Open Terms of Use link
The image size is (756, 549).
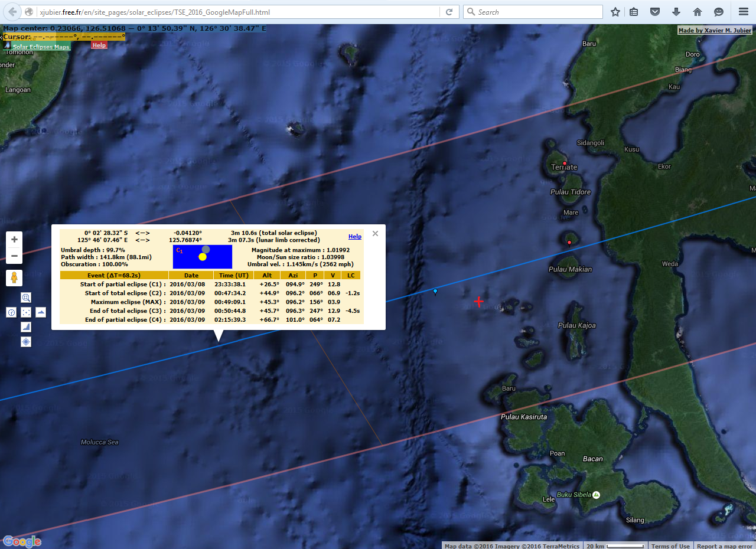click(x=670, y=546)
